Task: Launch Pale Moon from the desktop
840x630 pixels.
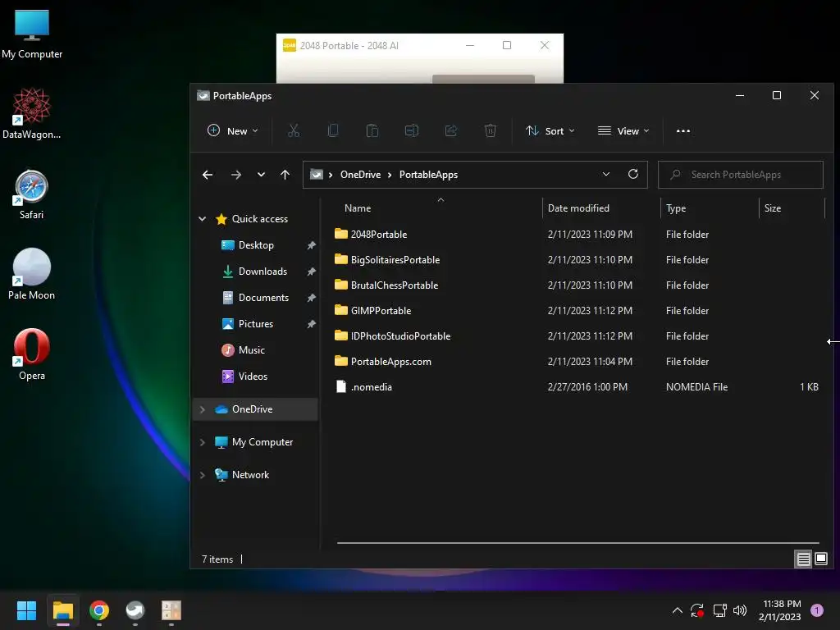Action: click(32, 274)
